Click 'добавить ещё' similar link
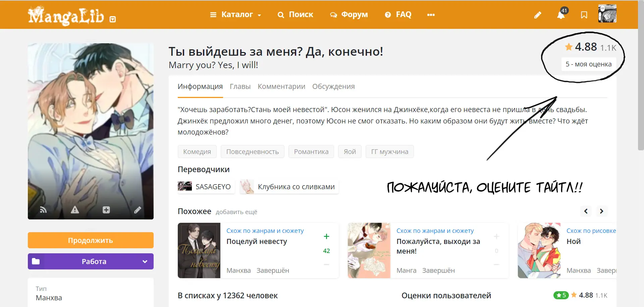 [x=236, y=212]
